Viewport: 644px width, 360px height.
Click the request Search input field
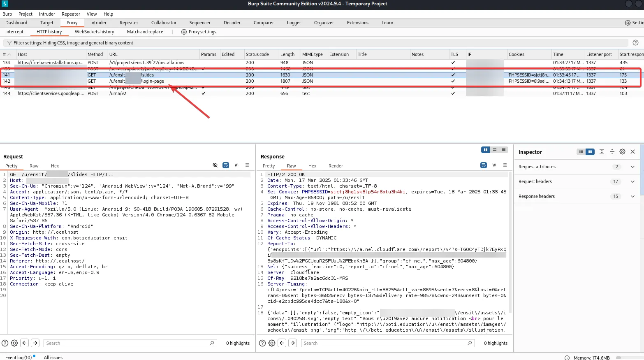[x=127, y=343]
